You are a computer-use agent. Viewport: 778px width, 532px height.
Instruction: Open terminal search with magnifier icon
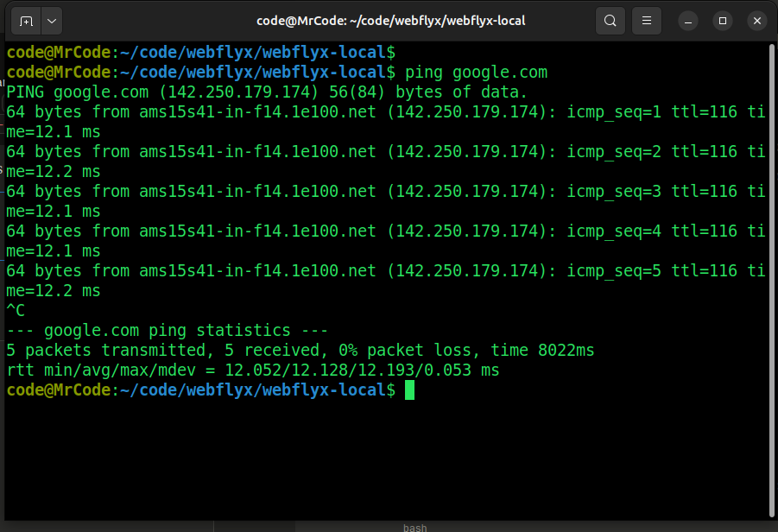coord(610,21)
